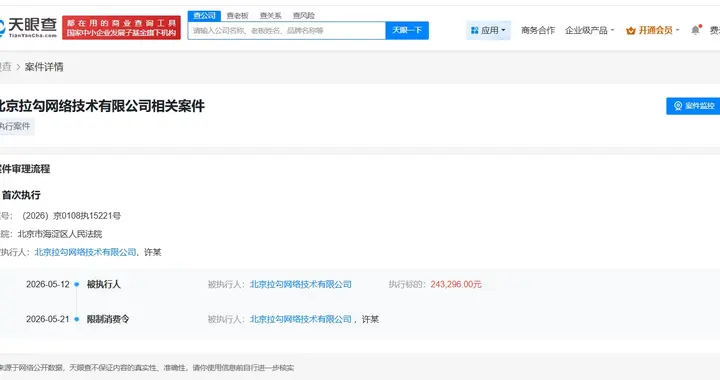This screenshot has height=380, width=720.
Task: Open company link in the 限制消费令 row
Action: tap(300, 319)
